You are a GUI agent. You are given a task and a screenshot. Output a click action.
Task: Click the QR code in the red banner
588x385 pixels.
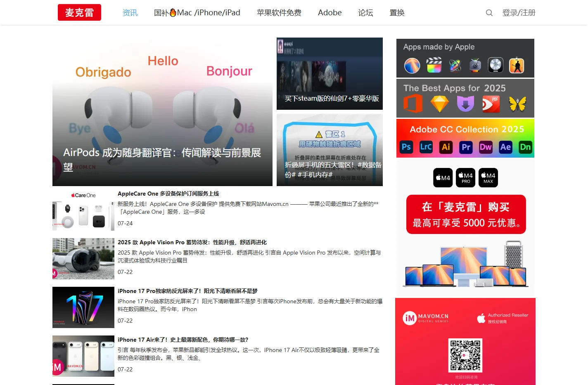click(465, 355)
